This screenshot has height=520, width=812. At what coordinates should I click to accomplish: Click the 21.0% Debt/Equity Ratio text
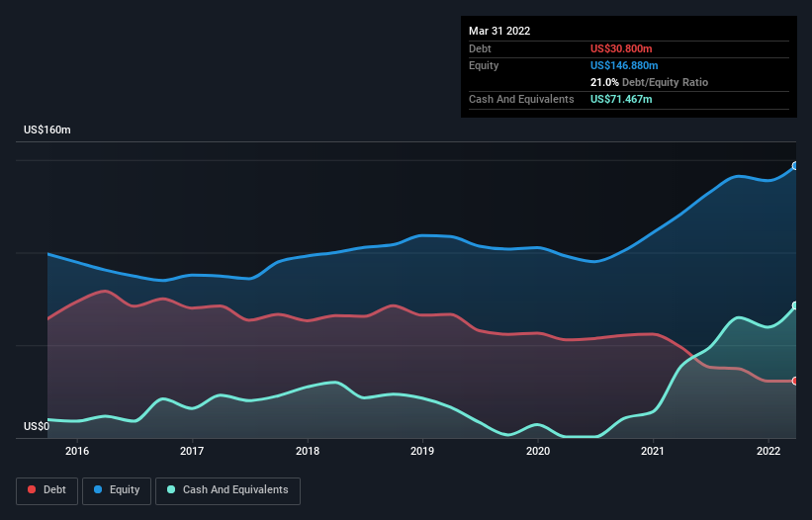(649, 82)
